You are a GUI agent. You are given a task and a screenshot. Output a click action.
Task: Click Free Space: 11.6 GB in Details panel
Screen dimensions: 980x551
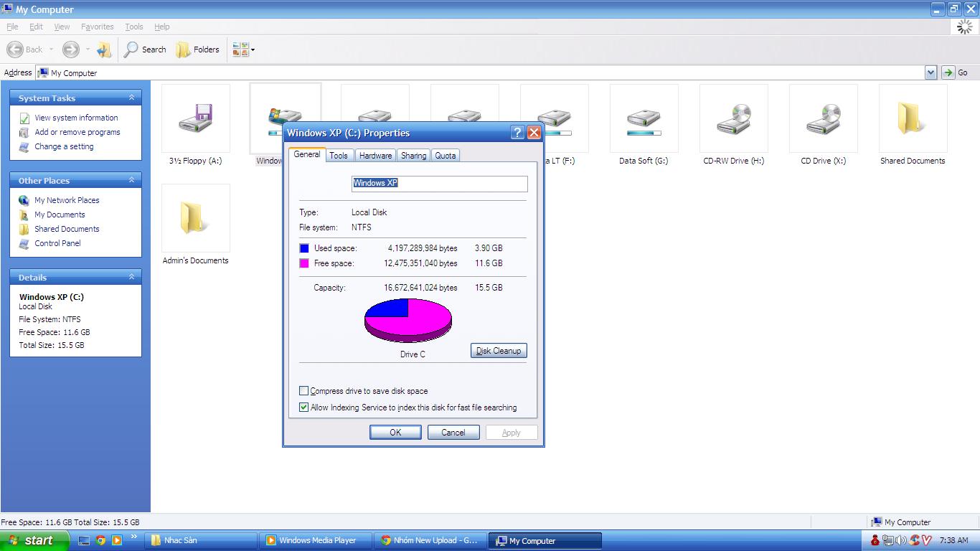pyautogui.click(x=55, y=332)
